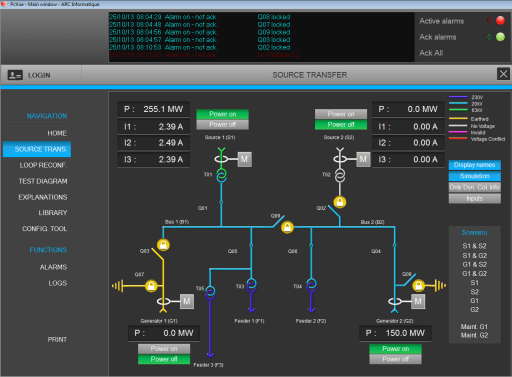
Task: Click the Q02 locked alarm row
Action: [x=200, y=47]
